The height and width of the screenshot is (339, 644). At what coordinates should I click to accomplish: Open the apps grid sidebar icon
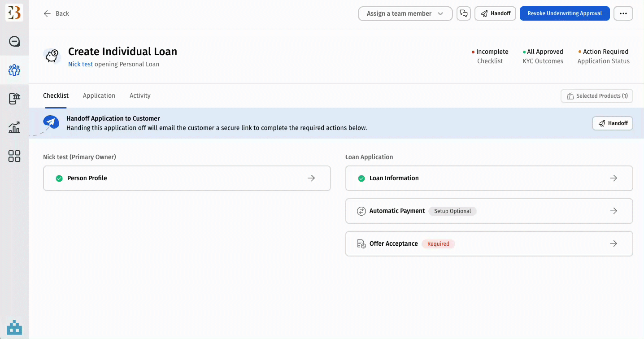coord(14,156)
